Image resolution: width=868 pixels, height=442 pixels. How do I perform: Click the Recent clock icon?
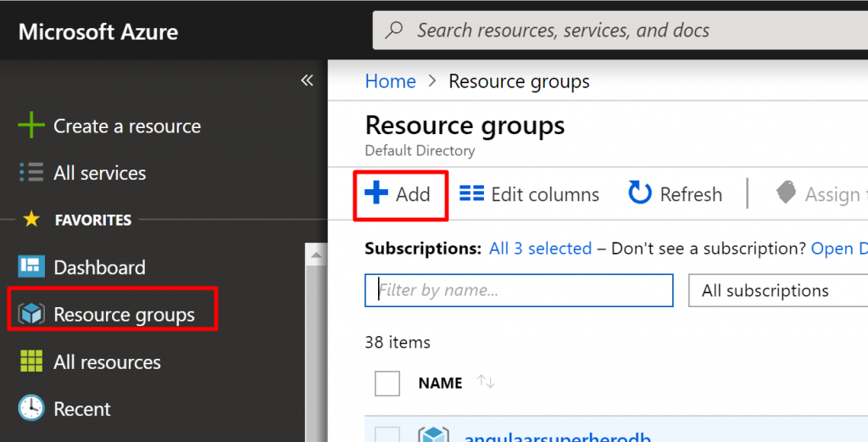(x=31, y=409)
